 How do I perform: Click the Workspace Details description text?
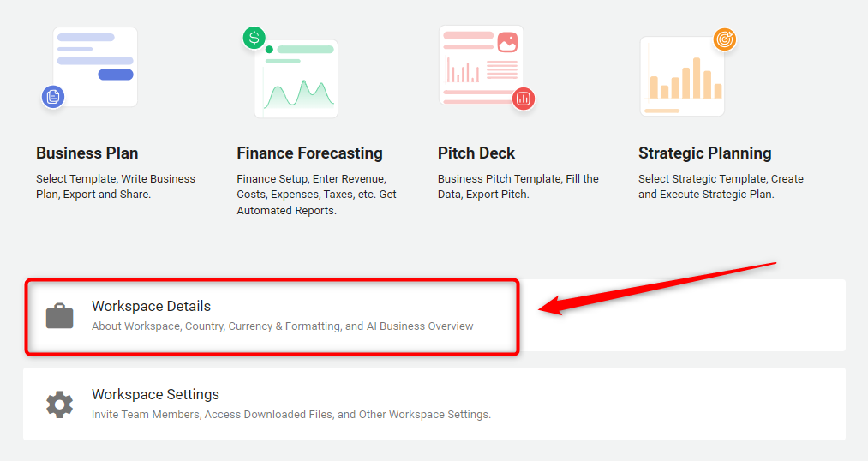[x=282, y=326]
